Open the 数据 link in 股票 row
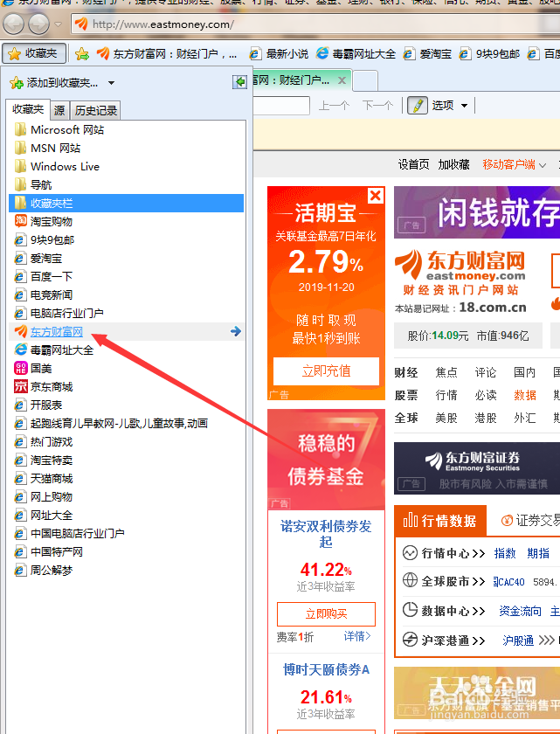The height and width of the screenshot is (734, 560). tap(524, 395)
